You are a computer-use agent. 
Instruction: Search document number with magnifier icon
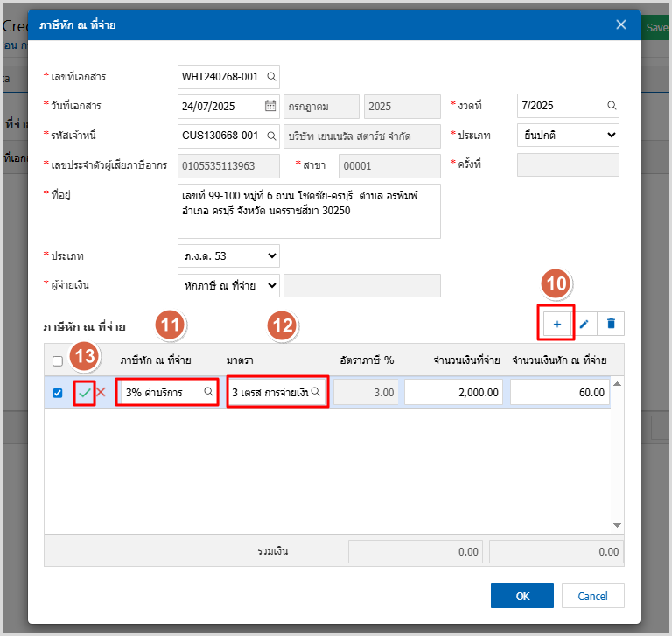point(271,77)
